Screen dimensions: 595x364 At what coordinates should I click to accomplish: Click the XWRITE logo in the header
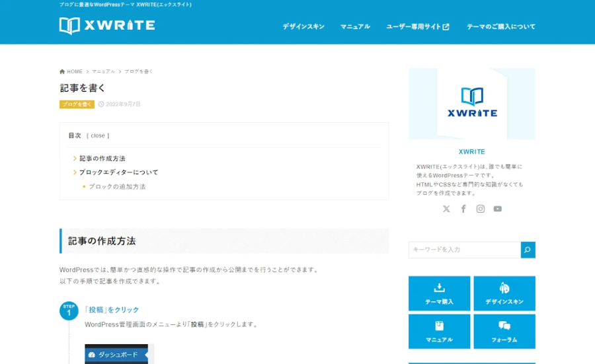point(107,26)
